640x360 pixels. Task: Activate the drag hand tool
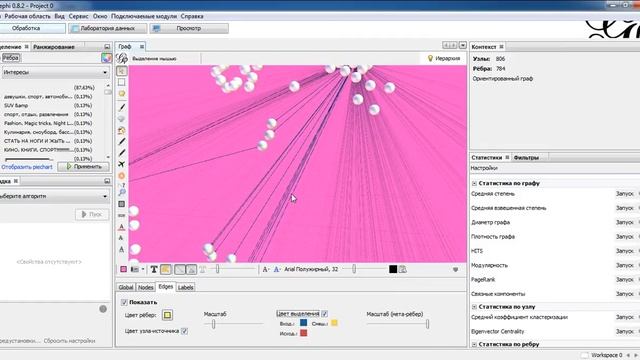pos(122,94)
